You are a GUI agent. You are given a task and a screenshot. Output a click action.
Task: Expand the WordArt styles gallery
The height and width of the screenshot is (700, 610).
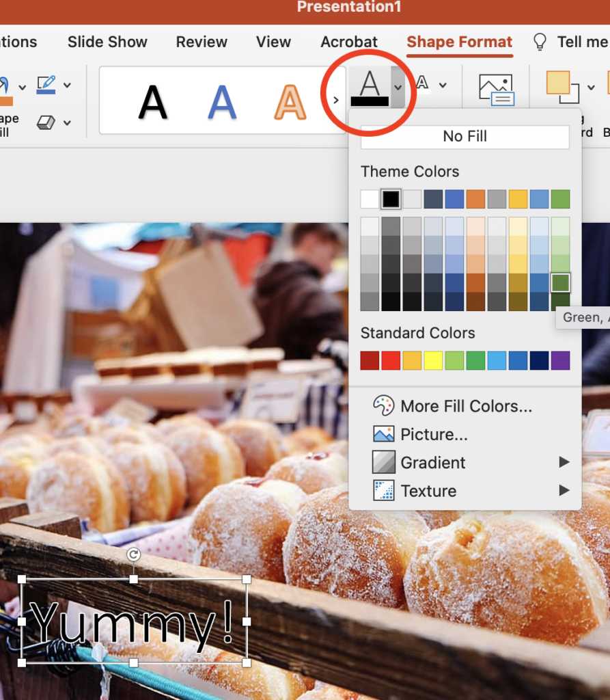[335, 99]
